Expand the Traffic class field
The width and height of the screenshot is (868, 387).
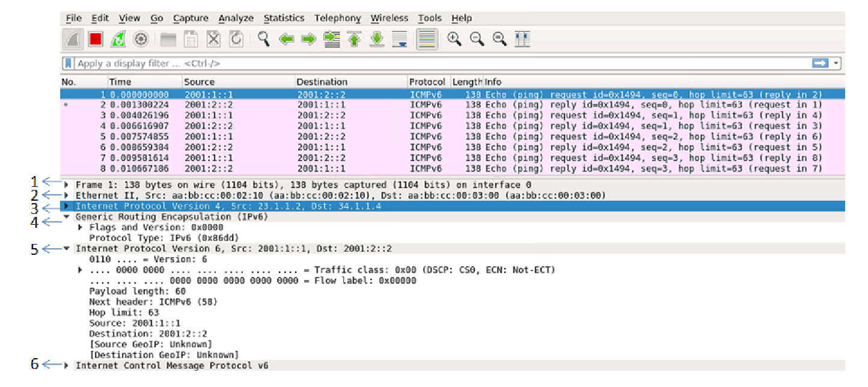click(x=81, y=270)
